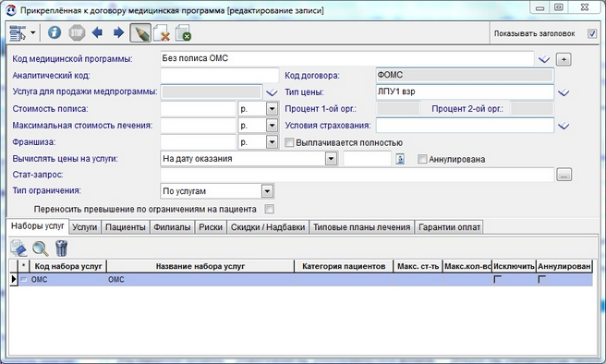
Task: Click the row selector arrow of ОМС row
Action: (14, 279)
